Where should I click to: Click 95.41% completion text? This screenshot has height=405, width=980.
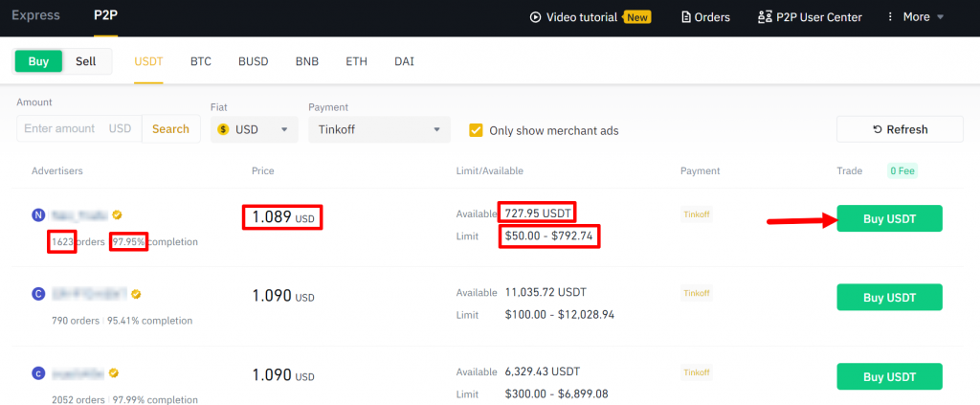pyautogui.click(x=148, y=322)
